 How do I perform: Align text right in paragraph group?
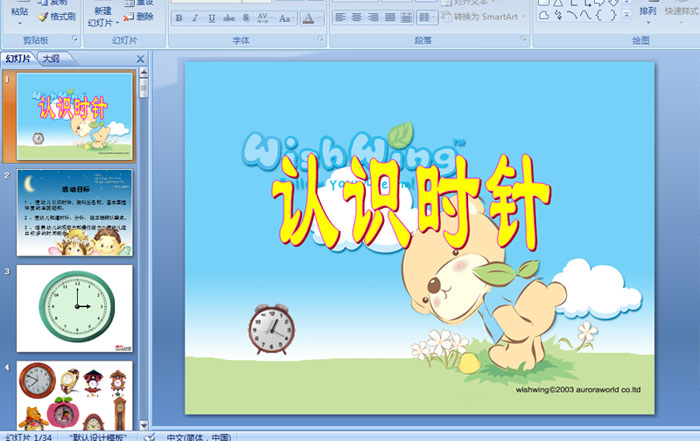point(373,17)
